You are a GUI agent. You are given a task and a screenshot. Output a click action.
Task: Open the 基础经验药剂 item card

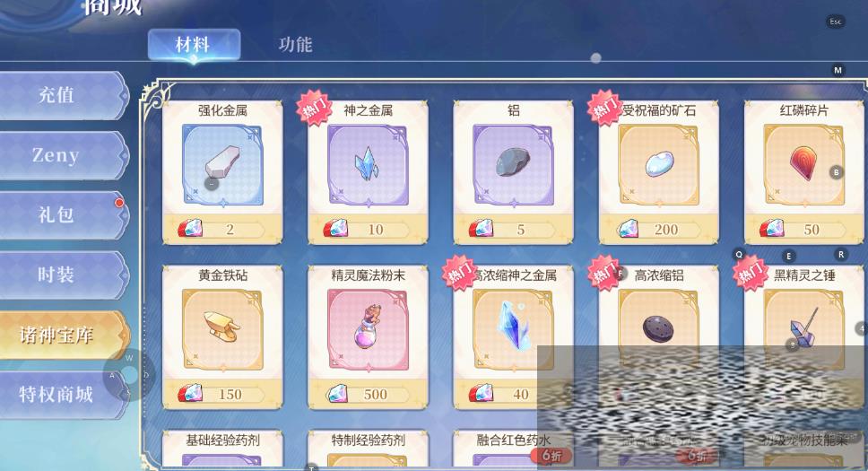pos(222,449)
